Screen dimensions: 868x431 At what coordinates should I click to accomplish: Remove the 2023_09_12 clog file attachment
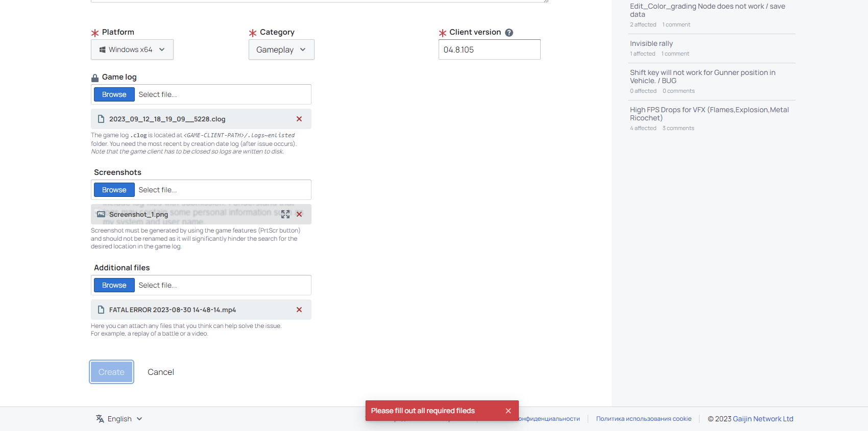coord(299,119)
